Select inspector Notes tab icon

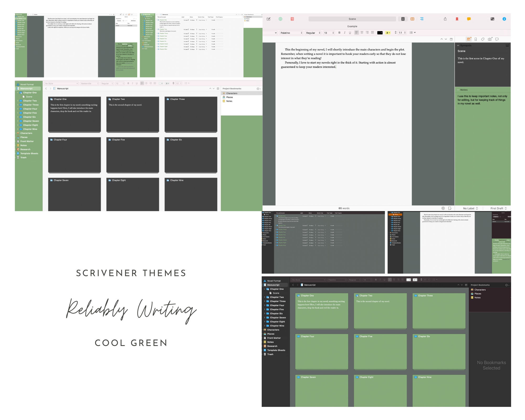[x=469, y=39]
